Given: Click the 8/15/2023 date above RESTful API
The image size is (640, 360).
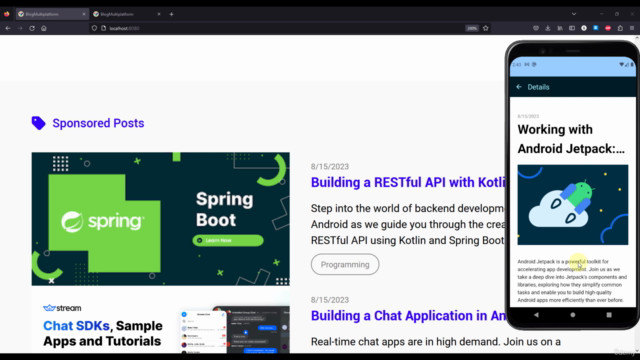Looking at the screenshot, I should tap(330, 167).
